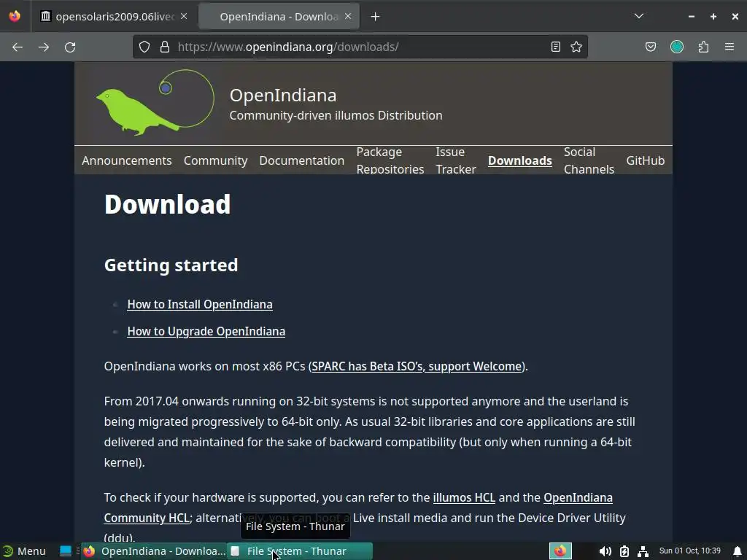Open the Community nav item
747x560 pixels.
click(215, 160)
